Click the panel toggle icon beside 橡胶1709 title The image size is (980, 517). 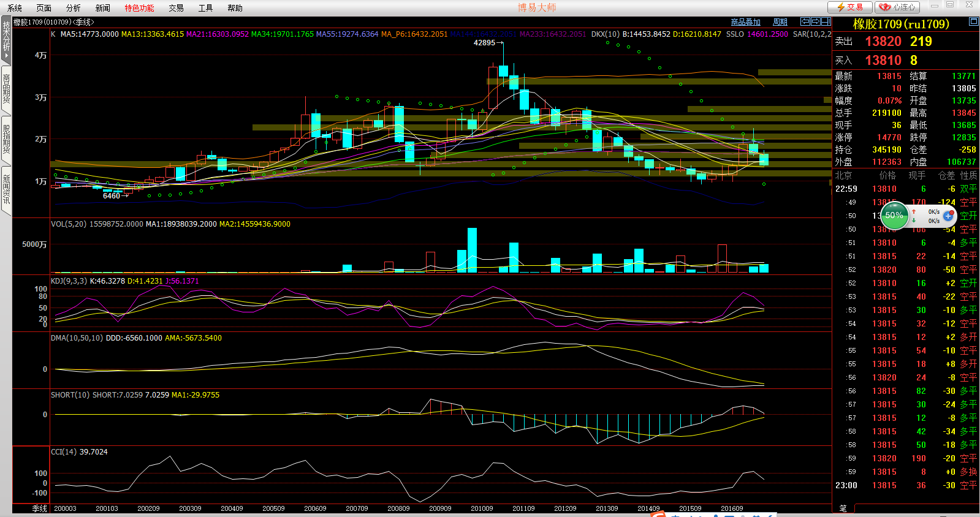[973, 21]
